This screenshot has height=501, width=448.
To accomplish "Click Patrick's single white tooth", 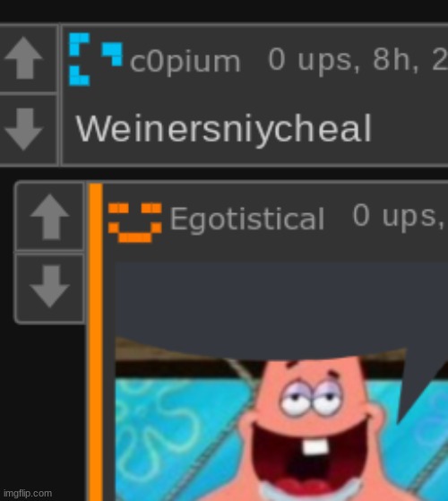I will point(315,446).
